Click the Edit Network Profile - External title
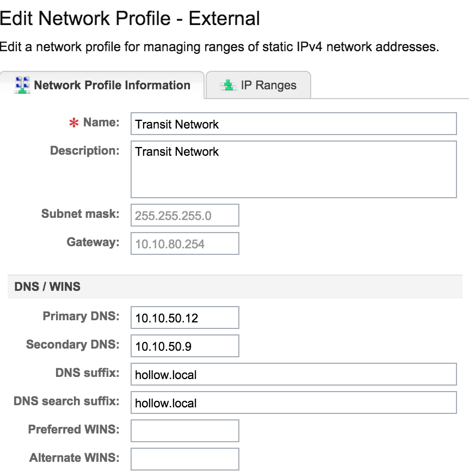 pyautogui.click(x=130, y=18)
